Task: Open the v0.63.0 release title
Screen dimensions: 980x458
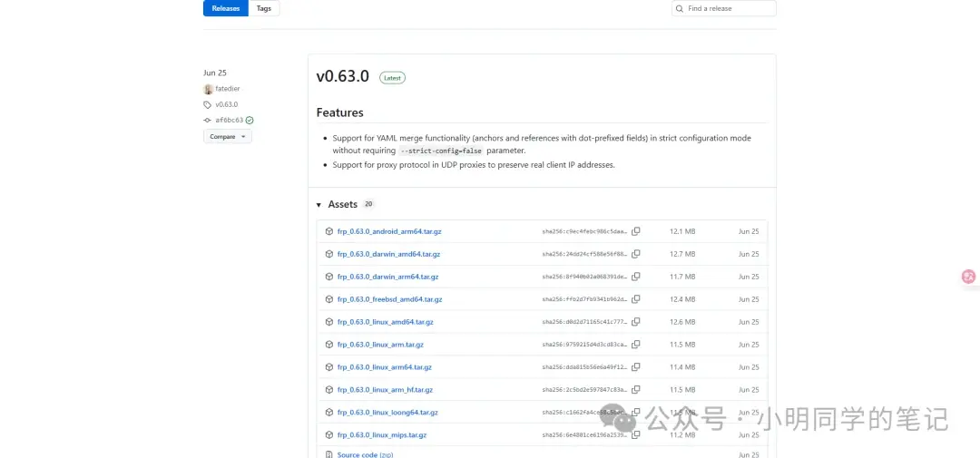Action: click(x=342, y=76)
